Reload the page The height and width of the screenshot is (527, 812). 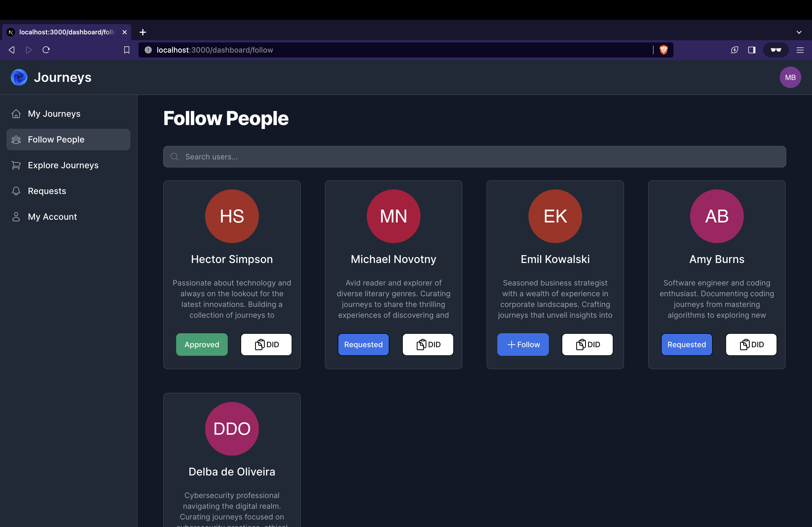pos(46,50)
